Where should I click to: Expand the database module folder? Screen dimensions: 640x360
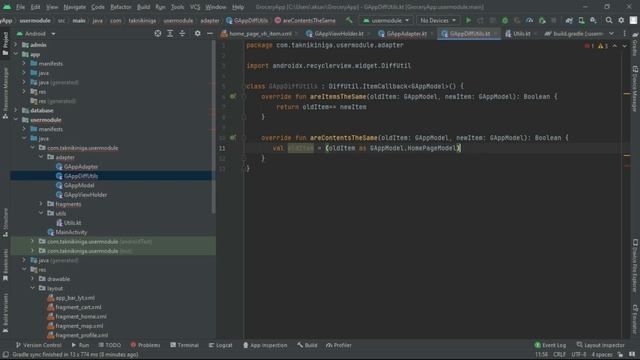[16, 110]
